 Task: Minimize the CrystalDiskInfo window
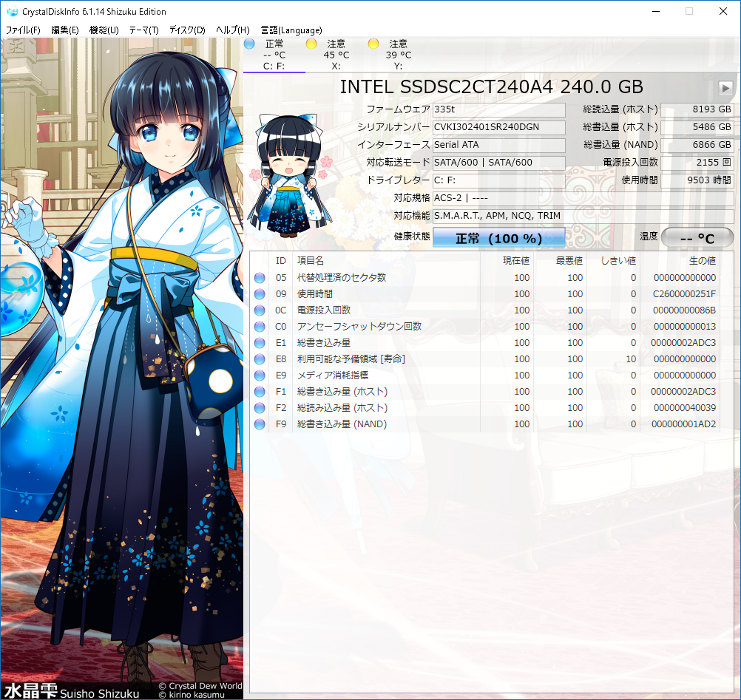coord(656,11)
